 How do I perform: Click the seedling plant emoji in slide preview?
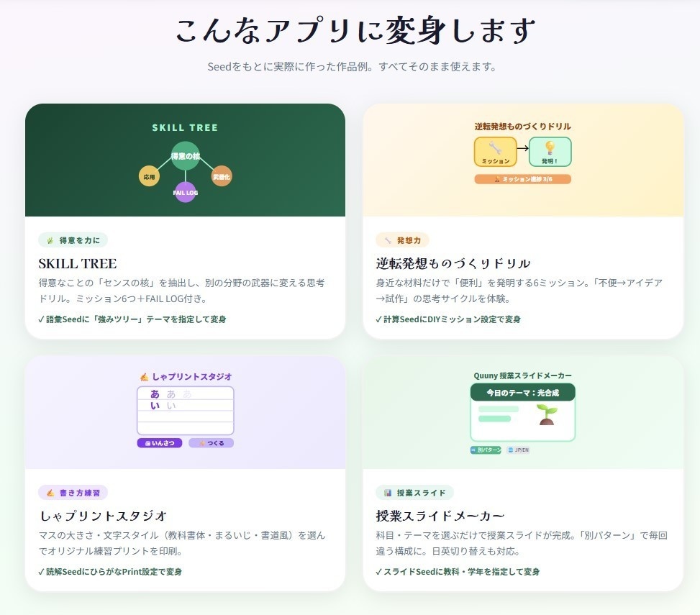pyautogui.click(x=546, y=415)
